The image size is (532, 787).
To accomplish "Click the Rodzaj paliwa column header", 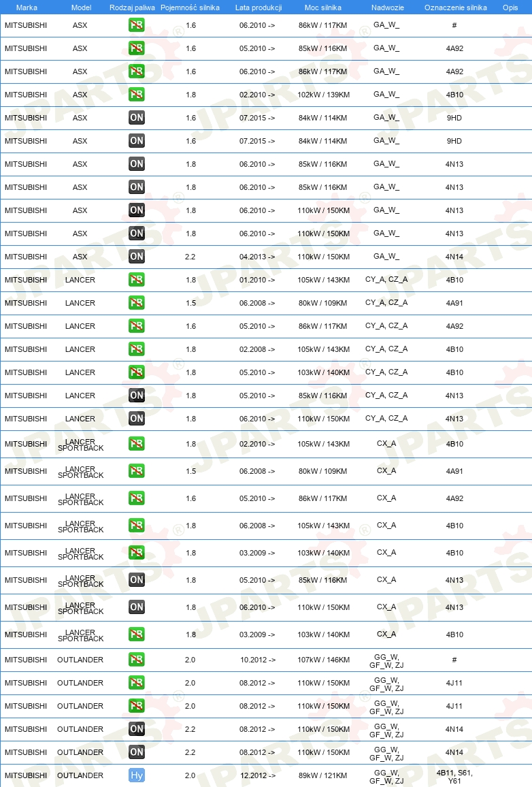I will (133, 7).
